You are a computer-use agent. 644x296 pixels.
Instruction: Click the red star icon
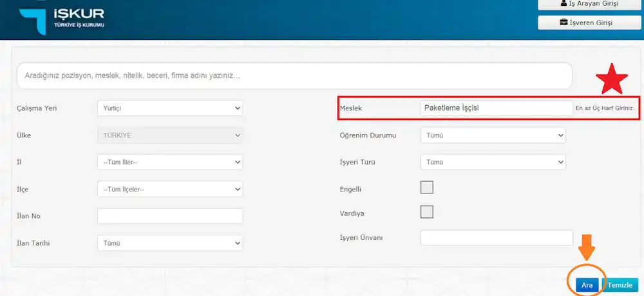(611, 81)
